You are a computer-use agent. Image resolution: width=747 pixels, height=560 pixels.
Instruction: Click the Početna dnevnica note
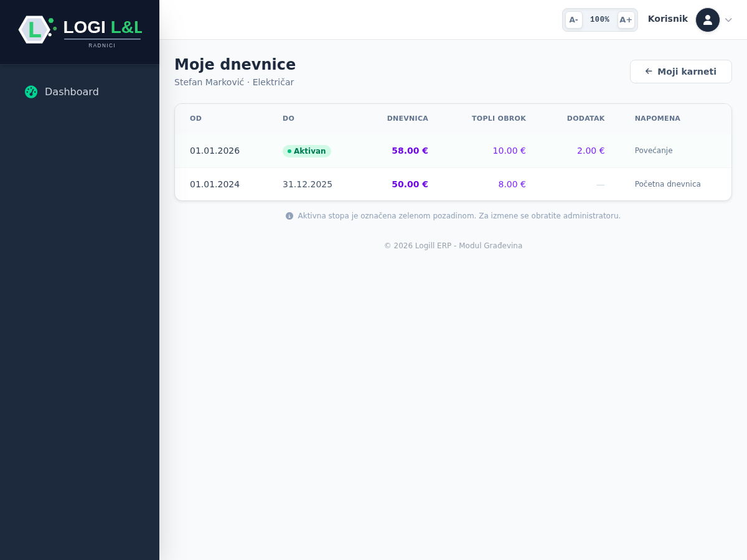[x=667, y=184]
